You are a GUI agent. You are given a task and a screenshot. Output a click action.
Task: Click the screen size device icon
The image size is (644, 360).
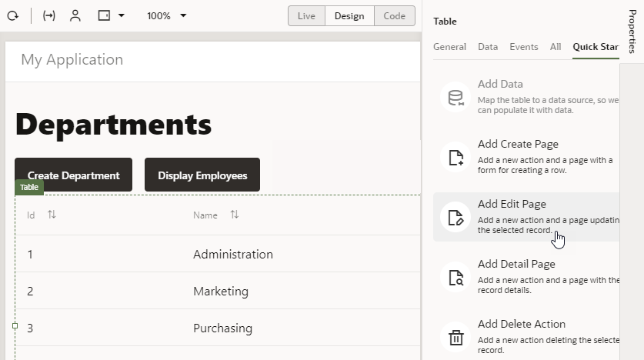pyautogui.click(x=104, y=15)
